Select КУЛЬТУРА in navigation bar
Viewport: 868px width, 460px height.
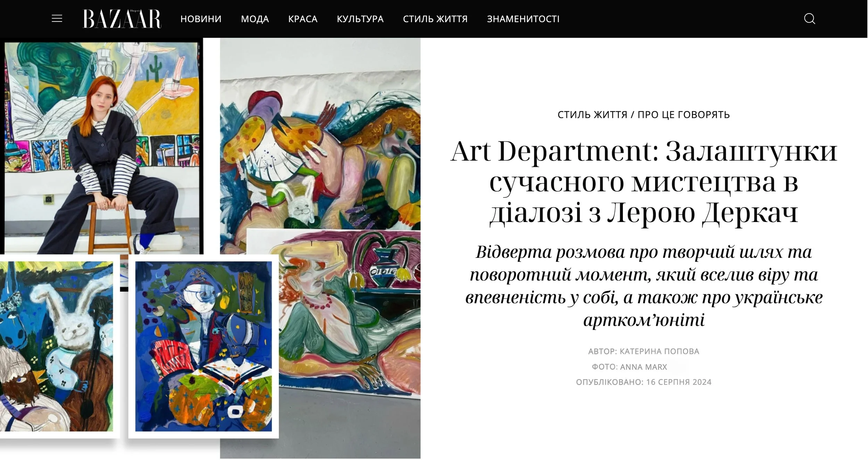pyautogui.click(x=360, y=19)
